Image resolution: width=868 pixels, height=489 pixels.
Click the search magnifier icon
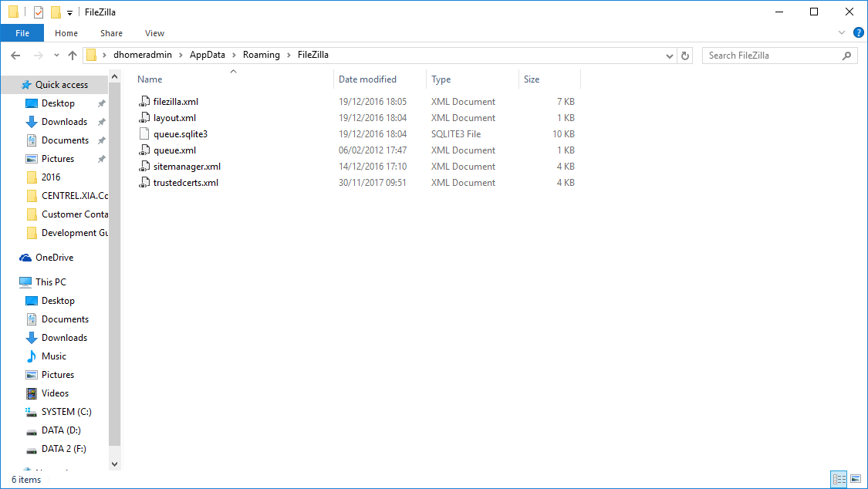click(846, 56)
